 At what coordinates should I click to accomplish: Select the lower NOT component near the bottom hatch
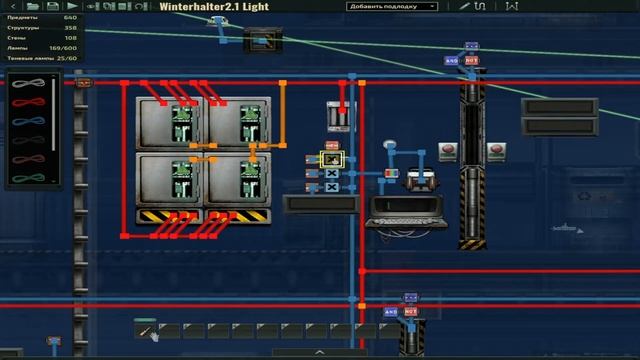(x=410, y=312)
